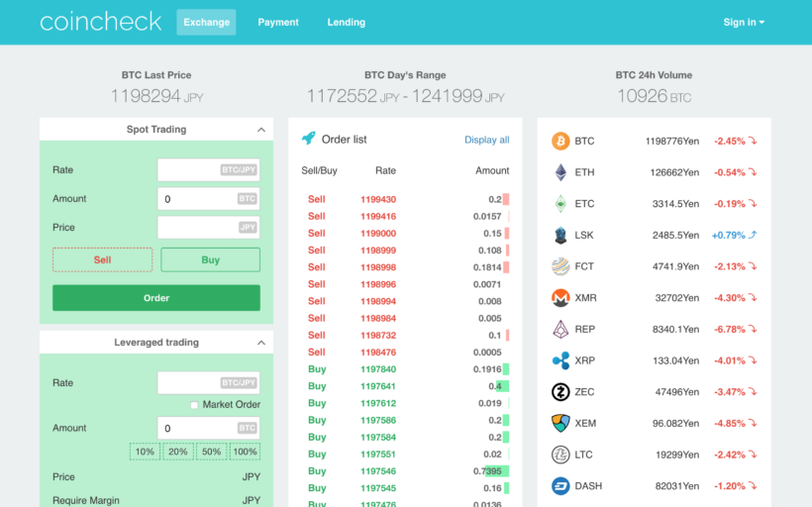Click the Bitcoin BTC coin icon
This screenshot has height=507, width=812.
click(560, 141)
